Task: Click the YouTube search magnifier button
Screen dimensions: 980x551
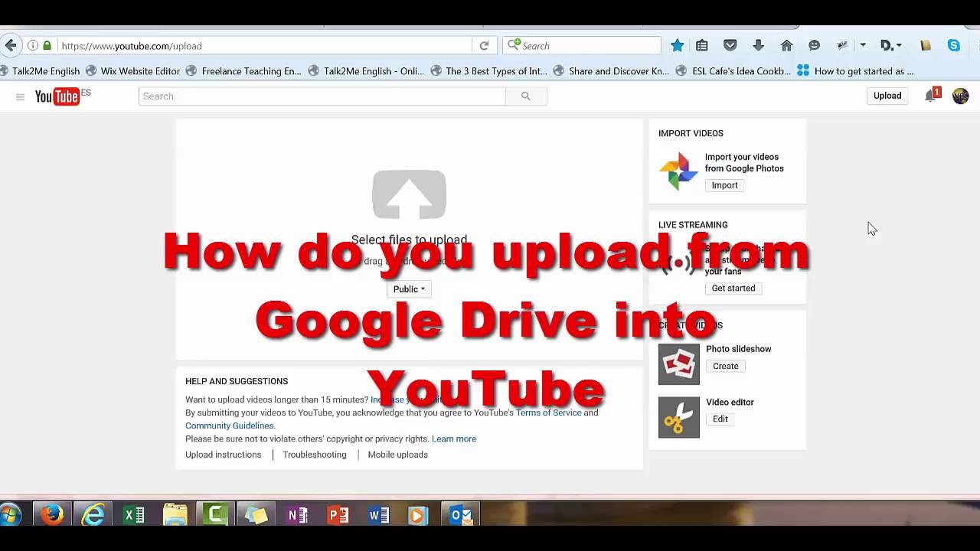Action: pos(526,96)
